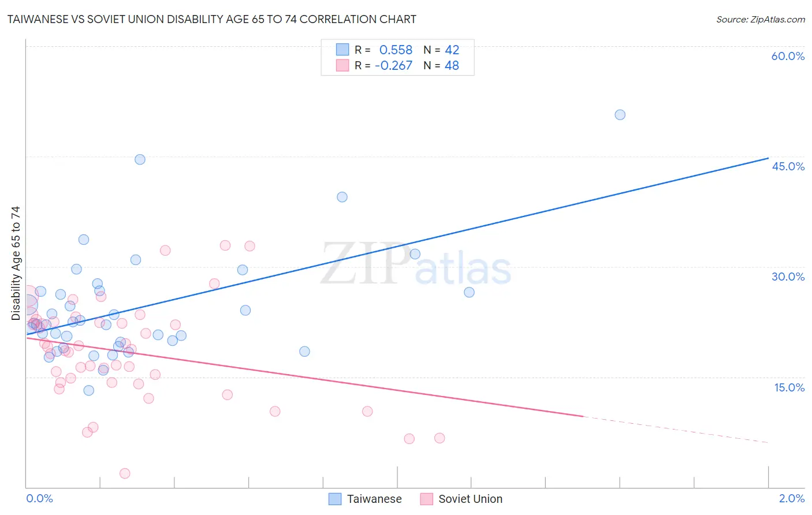Click the lowest pink data point
The image size is (812, 515).
125,473
